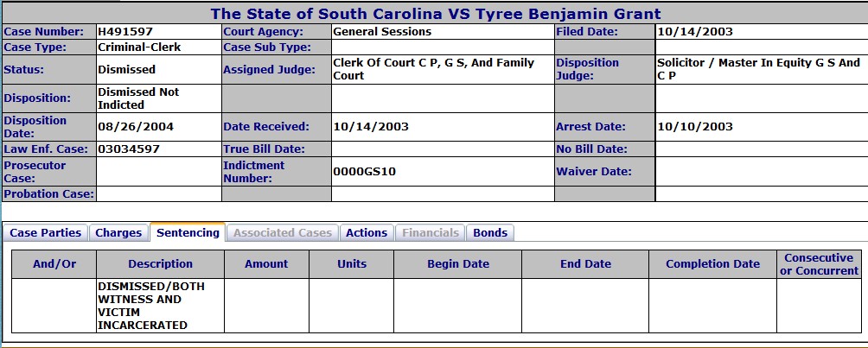Click the greyed-out Associated Cases tab

(282, 232)
